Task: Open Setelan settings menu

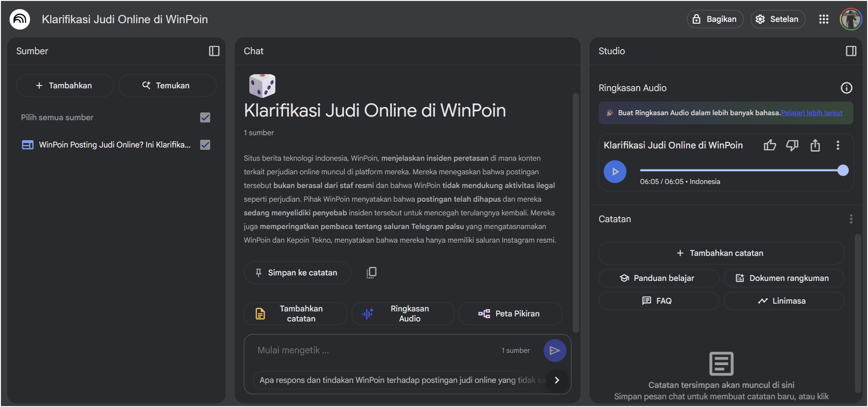Action: pyautogui.click(x=777, y=19)
